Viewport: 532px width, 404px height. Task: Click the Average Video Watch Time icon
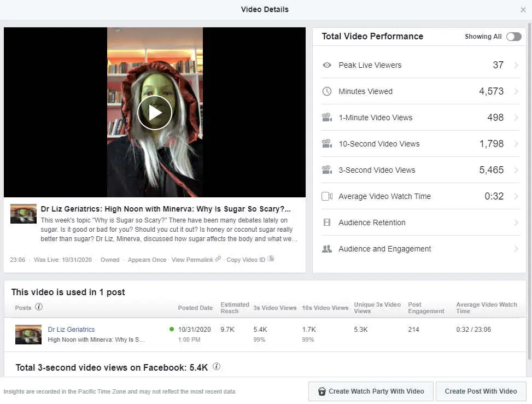click(x=327, y=196)
